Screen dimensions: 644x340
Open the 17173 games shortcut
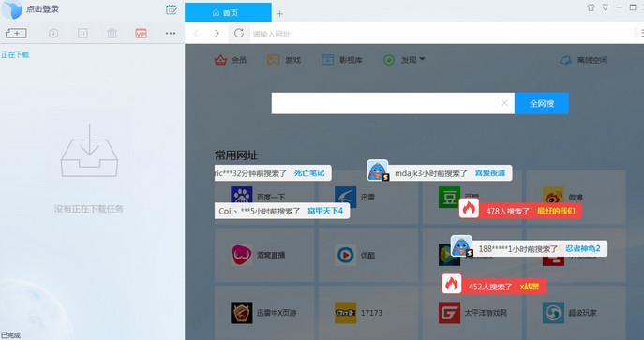(x=368, y=313)
